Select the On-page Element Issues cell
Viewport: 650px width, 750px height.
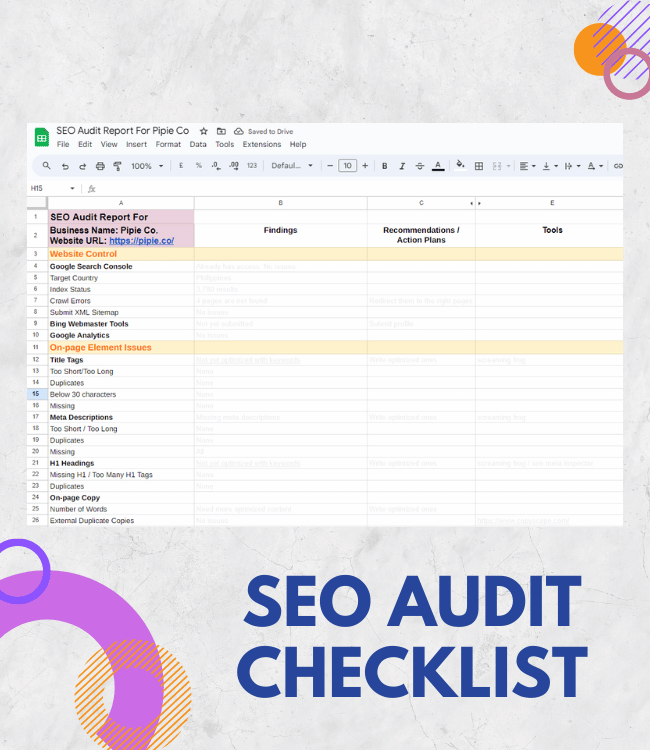(x=121, y=348)
